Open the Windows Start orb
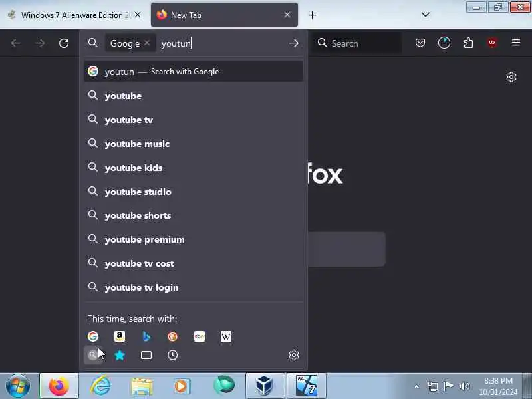This screenshot has width=532, height=399. point(18,386)
